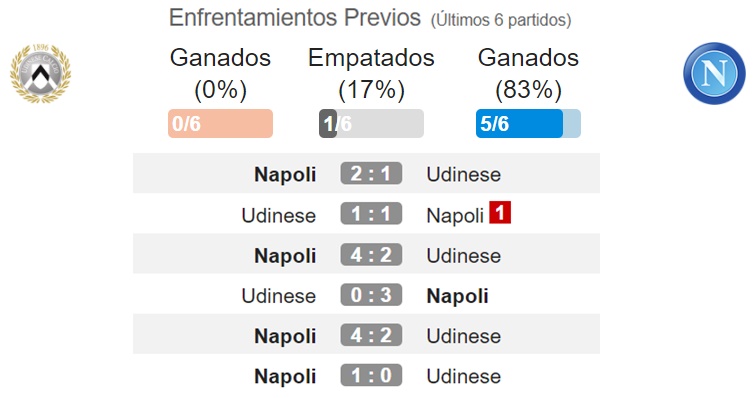Click the last 4 : 2 score badge

coord(371,335)
